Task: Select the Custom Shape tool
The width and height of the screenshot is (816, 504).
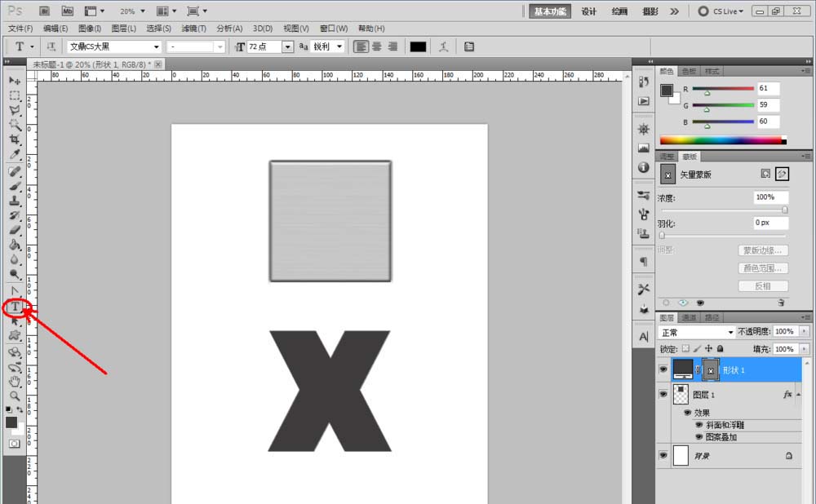Action: click(x=15, y=335)
